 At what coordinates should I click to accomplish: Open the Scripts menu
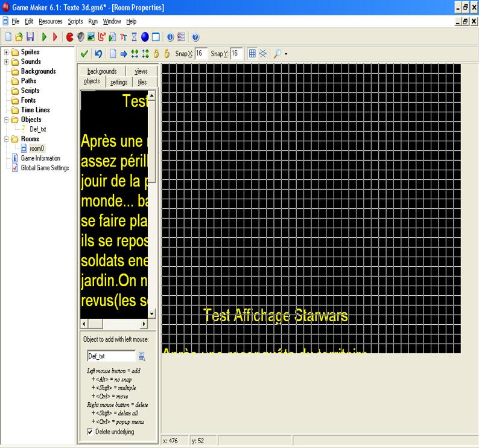[x=75, y=21]
